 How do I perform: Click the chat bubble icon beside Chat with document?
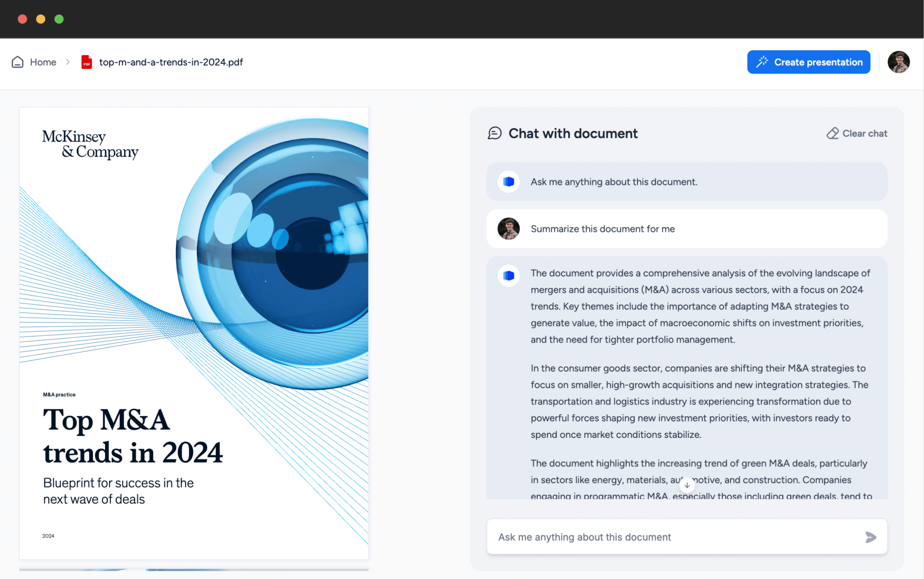(495, 133)
